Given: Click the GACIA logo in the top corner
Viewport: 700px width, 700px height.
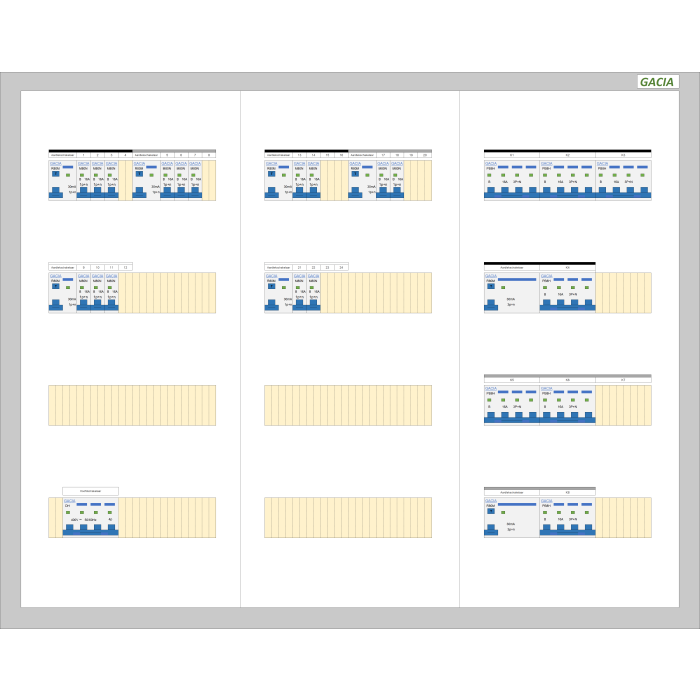Looking at the screenshot, I should pyautogui.click(x=657, y=82).
